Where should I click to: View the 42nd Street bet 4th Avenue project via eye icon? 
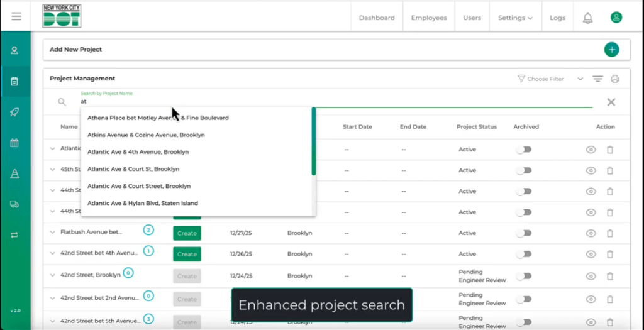(x=591, y=255)
